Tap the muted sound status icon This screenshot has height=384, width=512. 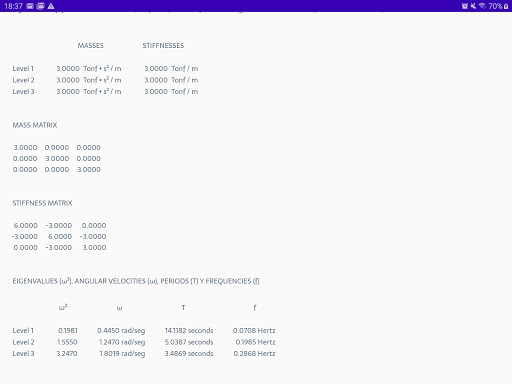point(473,6)
